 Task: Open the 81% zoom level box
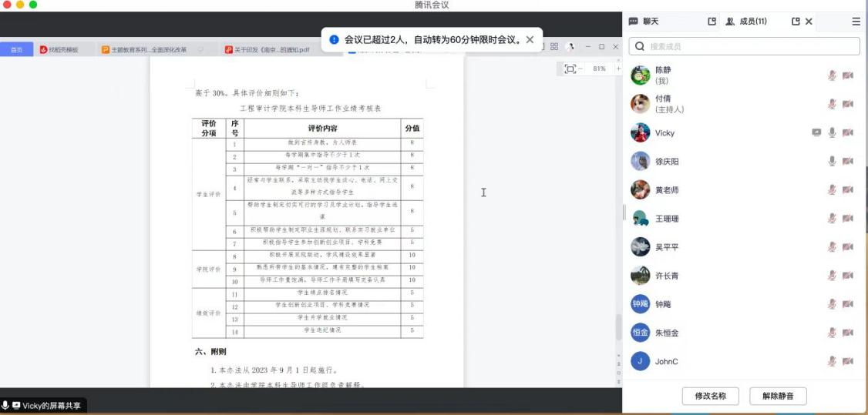[599, 69]
